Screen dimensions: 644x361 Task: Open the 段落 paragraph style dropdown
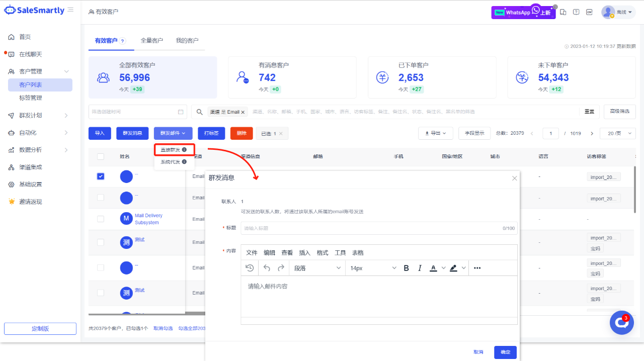[317, 268]
